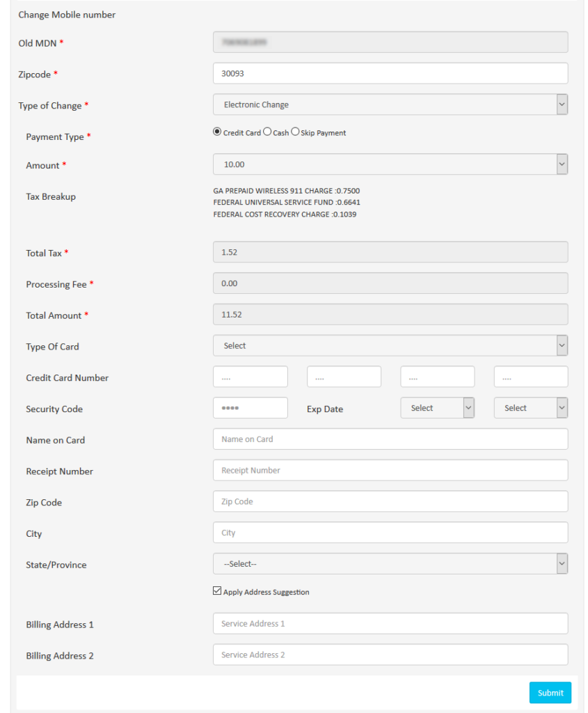Open the Amount dropdown

click(x=390, y=164)
